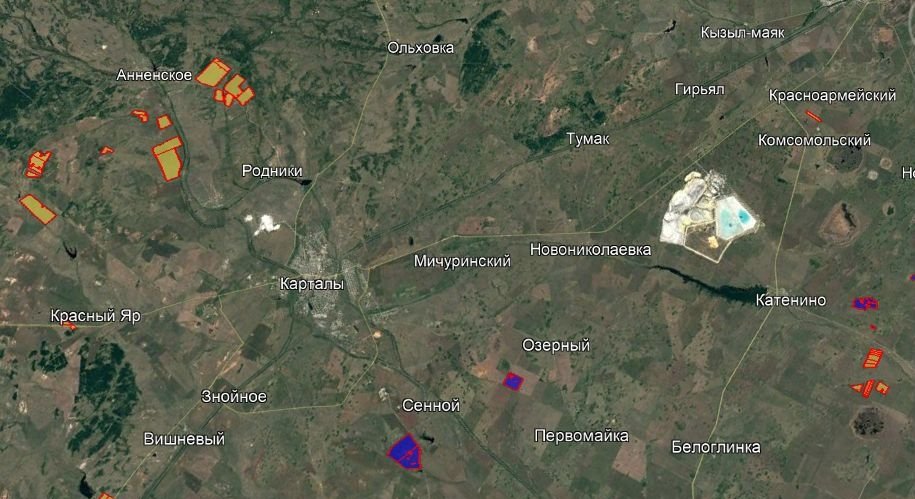Click the Карталы town label
The image size is (915, 499).
tap(312, 284)
